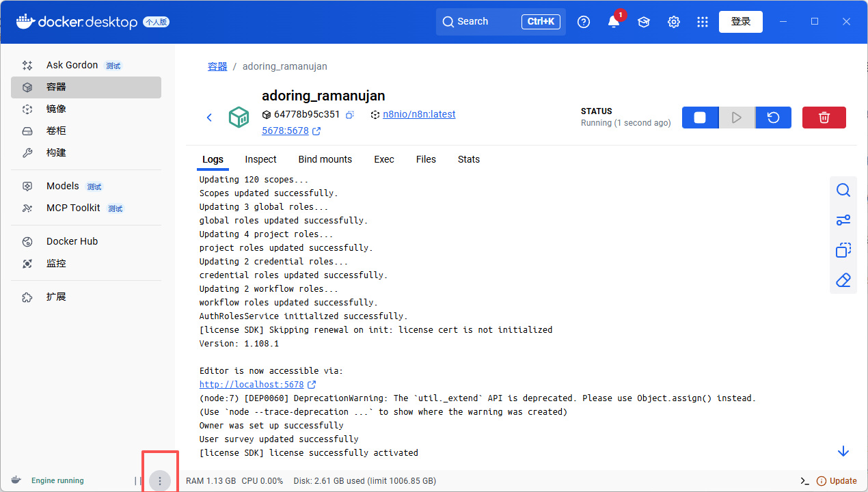Image resolution: width=868 pixels, height=492 pixels.
Task: Open the Stats tab
Action: click(469, 159)
